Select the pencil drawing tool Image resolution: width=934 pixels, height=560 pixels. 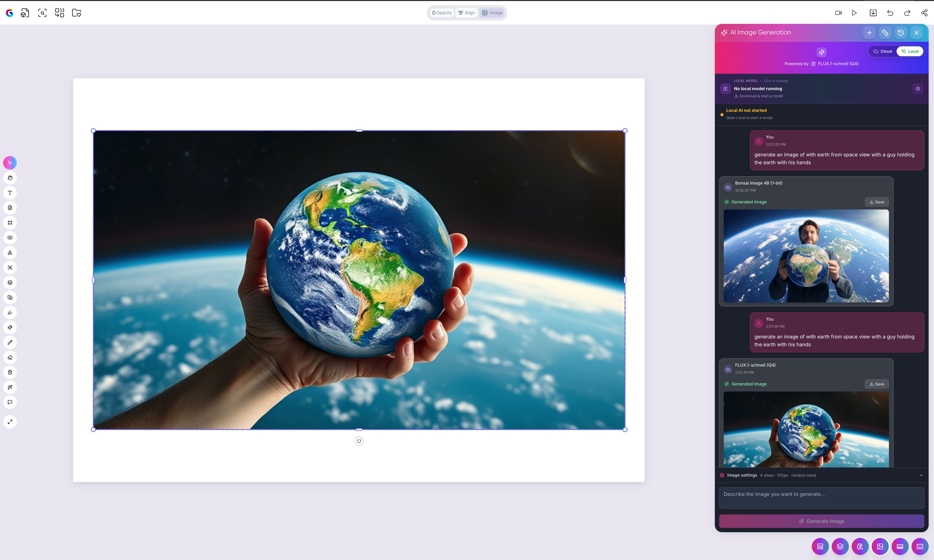click(10, 342)
